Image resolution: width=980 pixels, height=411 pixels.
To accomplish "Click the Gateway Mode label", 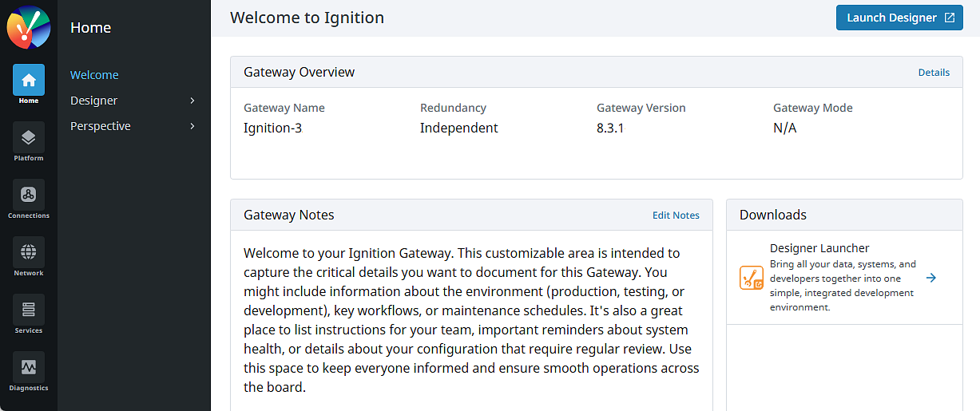I will pyautogui.click(x=812, y=108).
